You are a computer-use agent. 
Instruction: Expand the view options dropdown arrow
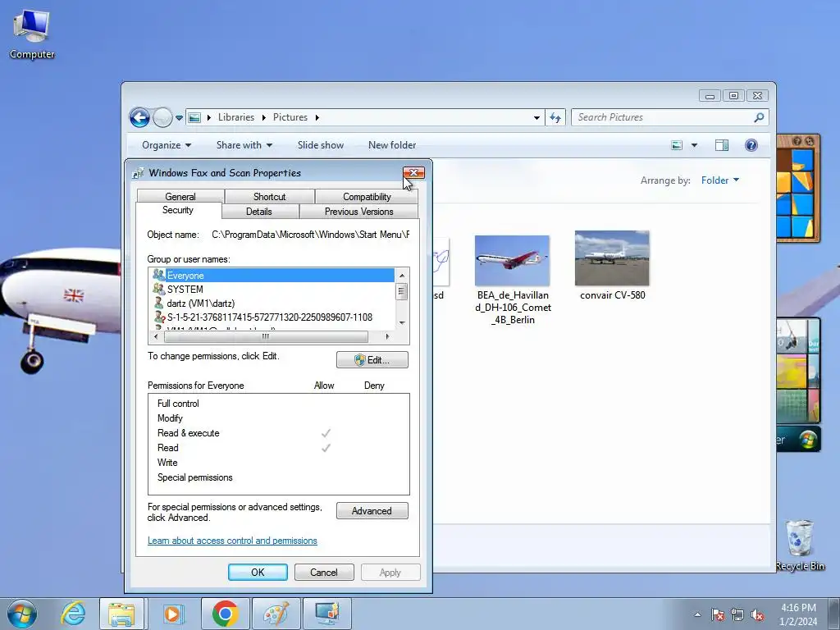(x=694, y=145)
